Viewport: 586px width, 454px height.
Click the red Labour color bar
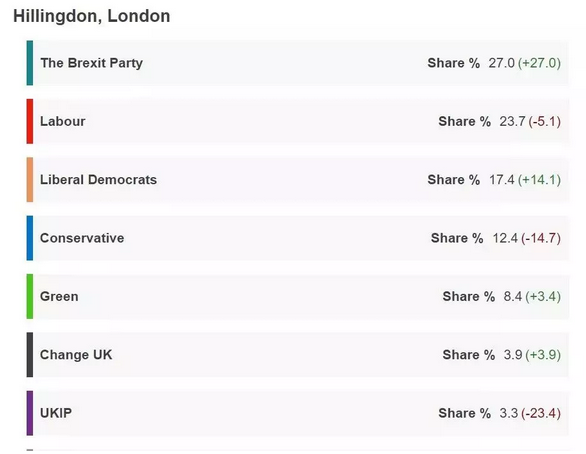pos(30,121)
